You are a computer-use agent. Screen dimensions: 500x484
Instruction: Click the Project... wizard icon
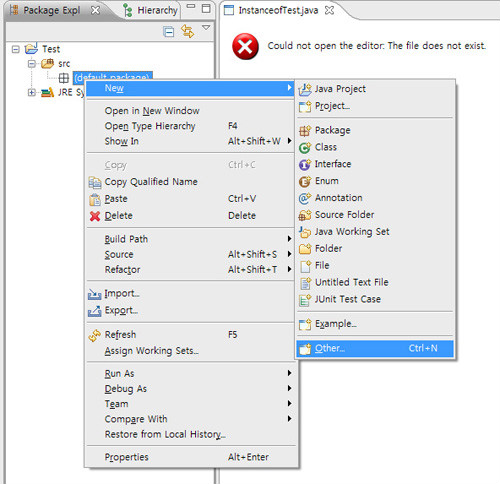[x=305, y=106]
